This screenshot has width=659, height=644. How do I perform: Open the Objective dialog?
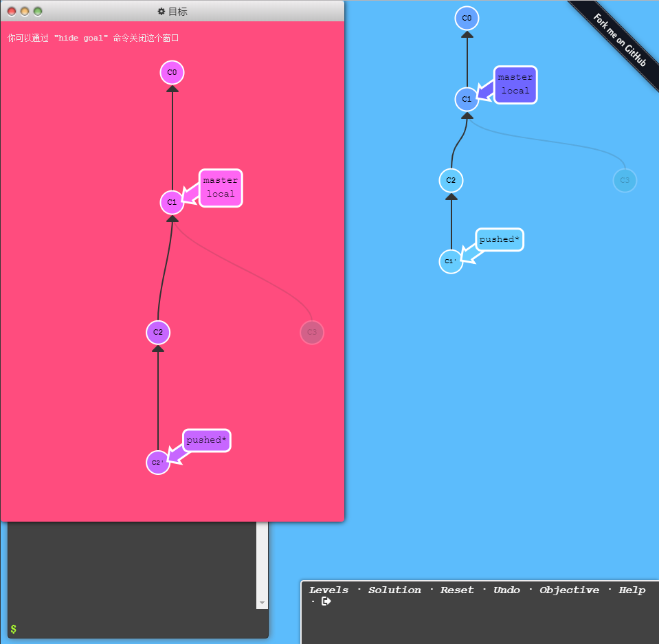(x=569, y=590)
